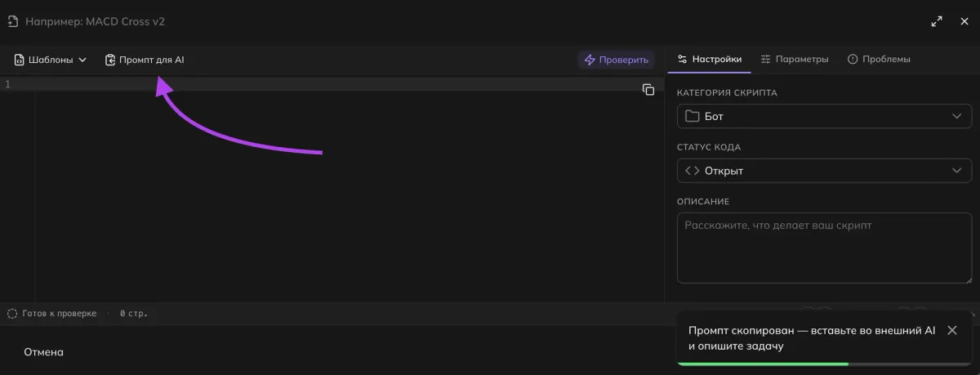Open the Шаблоны dropdown
This screenshot has height=375, width=980.
point(51,60)
